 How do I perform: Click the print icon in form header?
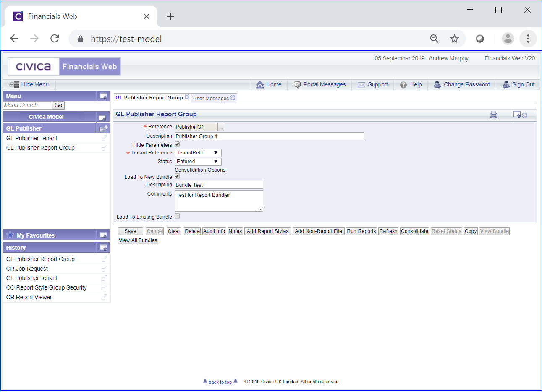tap(494, 115)
